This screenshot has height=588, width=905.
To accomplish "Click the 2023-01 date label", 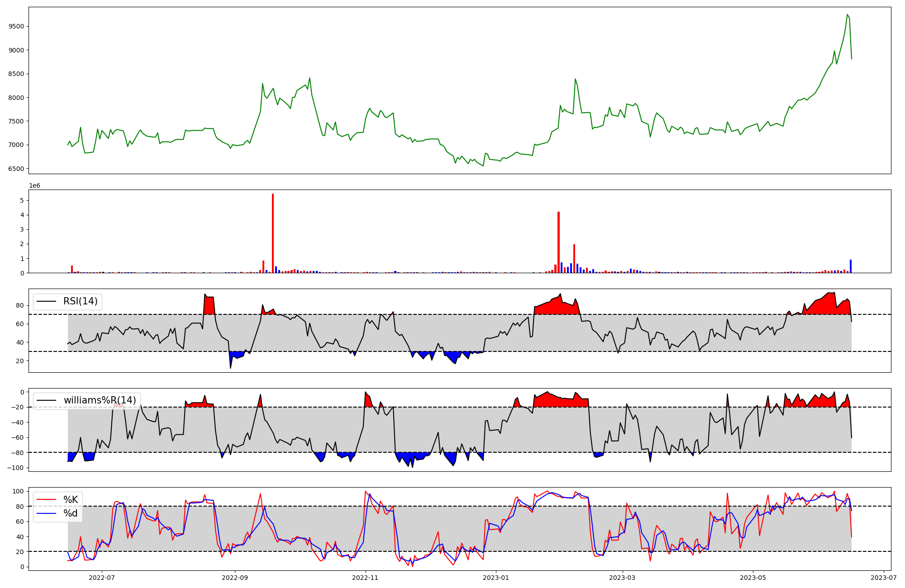I will [x=496, y=578].
